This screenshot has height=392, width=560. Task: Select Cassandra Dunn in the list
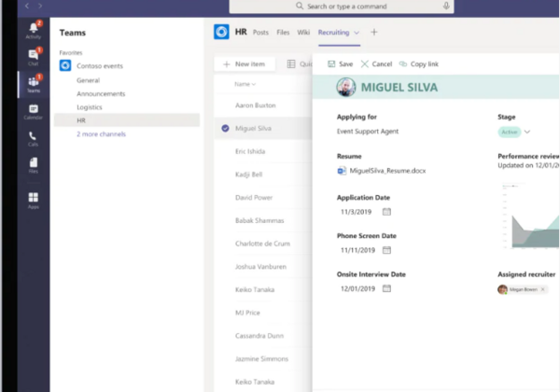coord(259,336)
